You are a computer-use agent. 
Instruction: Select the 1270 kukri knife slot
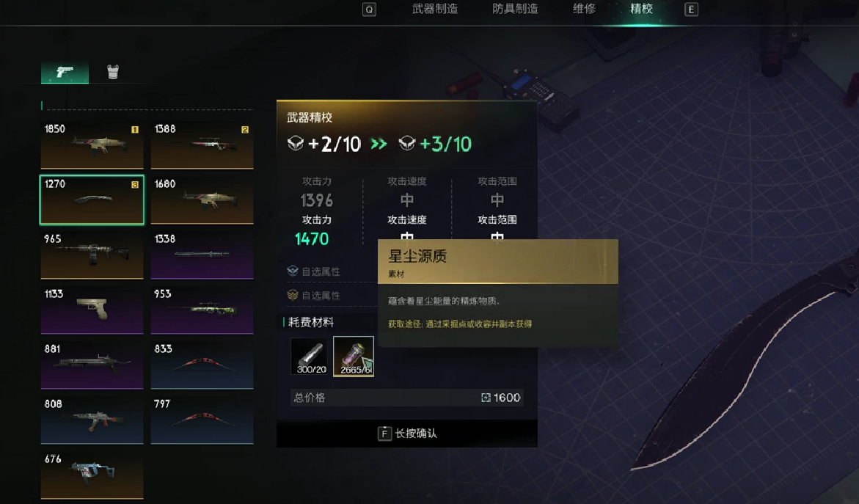click(x=92, y=200)
